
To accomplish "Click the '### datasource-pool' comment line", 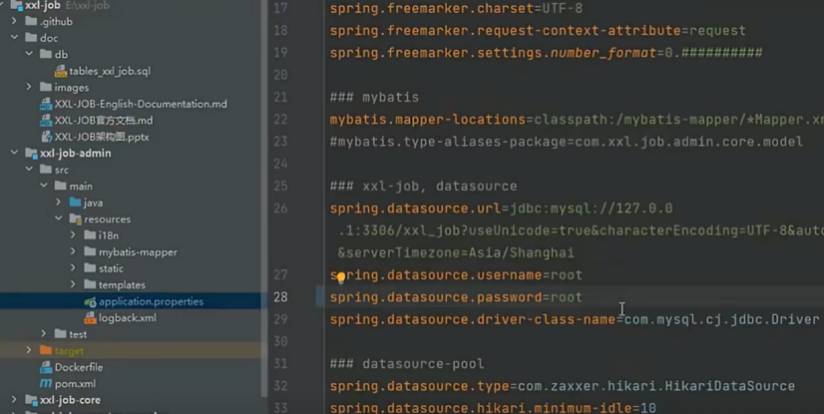I will (x=407, y=364).
